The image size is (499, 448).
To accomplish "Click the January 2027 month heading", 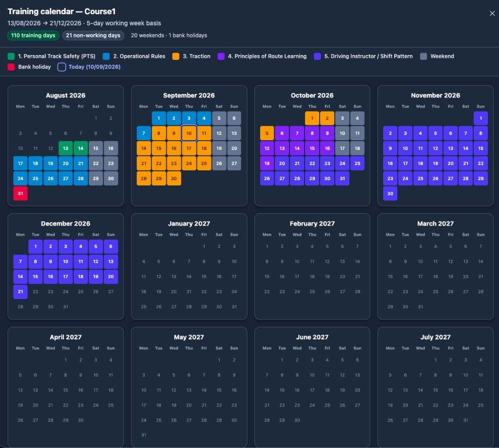I will 189,224.
